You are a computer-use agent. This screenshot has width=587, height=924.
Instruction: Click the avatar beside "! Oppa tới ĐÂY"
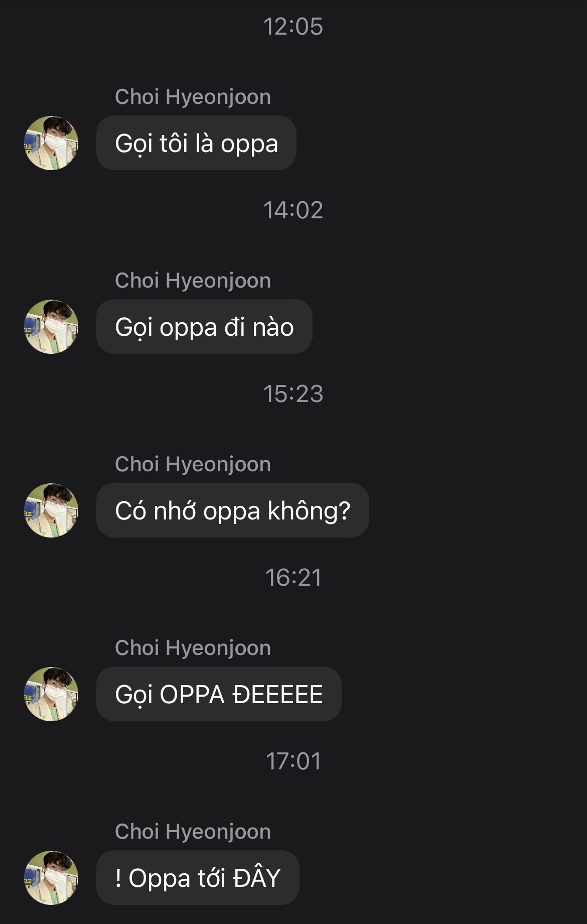51,878
